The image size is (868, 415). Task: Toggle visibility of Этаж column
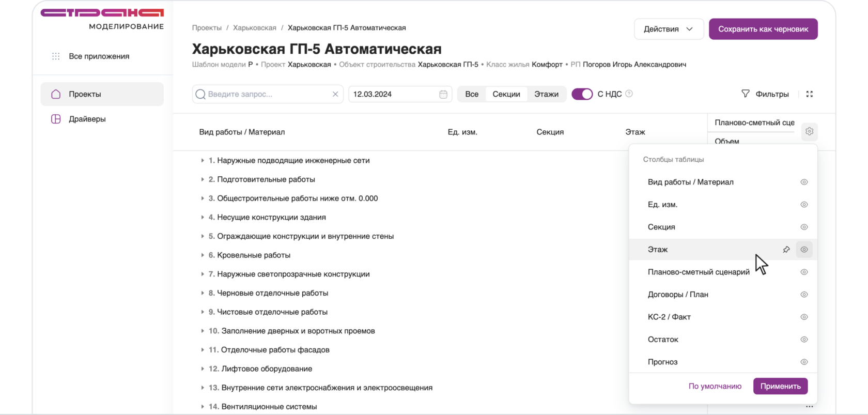tap(804, 250)
